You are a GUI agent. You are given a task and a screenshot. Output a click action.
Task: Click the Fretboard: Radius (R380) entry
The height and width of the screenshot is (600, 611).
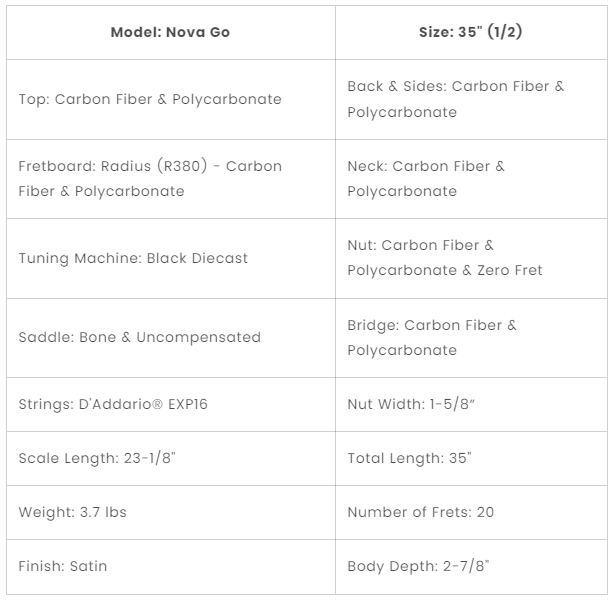[150, 179]
